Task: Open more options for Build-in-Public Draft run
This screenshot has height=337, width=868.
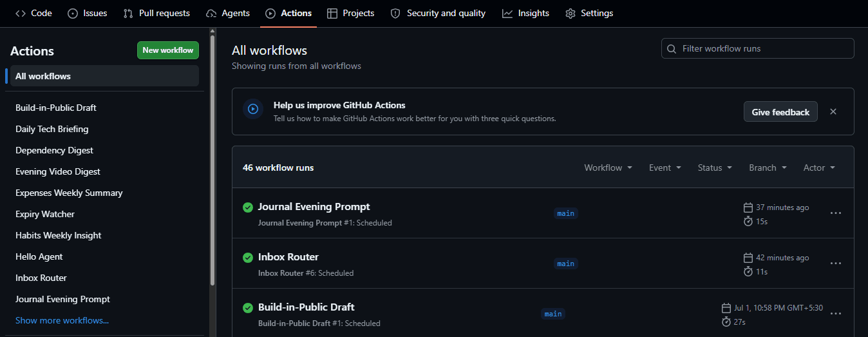Action: tap(836, 314)
